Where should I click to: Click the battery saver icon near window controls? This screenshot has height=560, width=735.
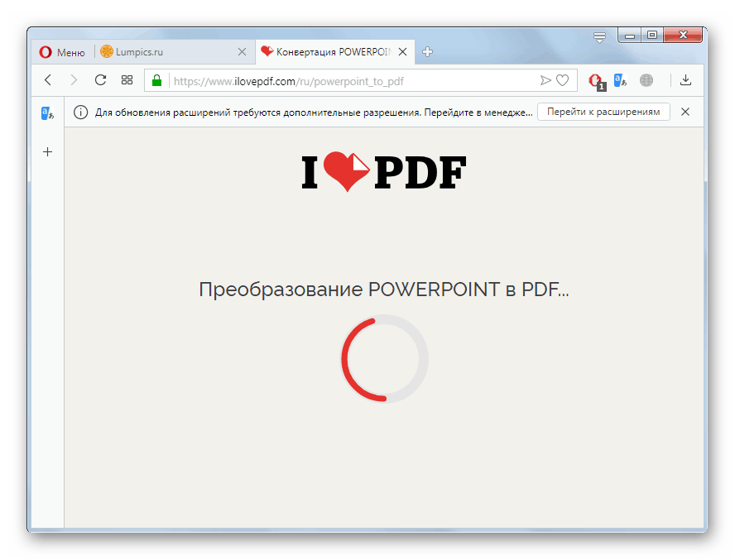598,36
